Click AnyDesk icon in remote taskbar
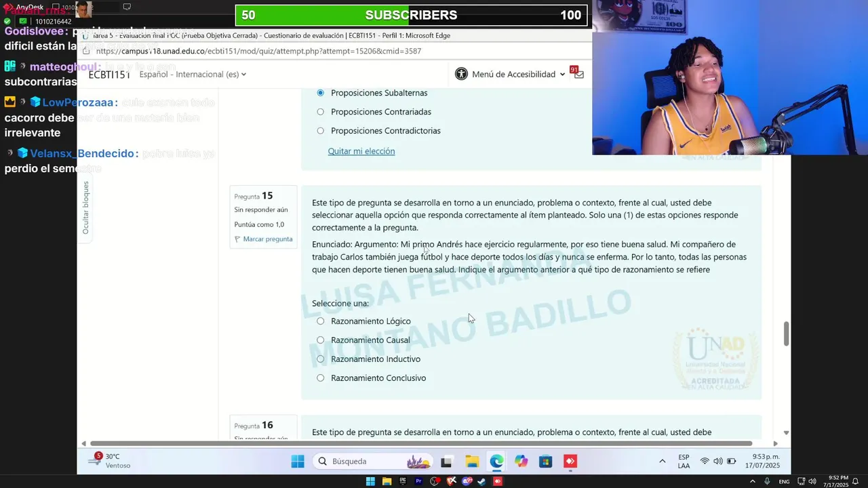This screenshot has height=488, width=868. pos(570,462)
